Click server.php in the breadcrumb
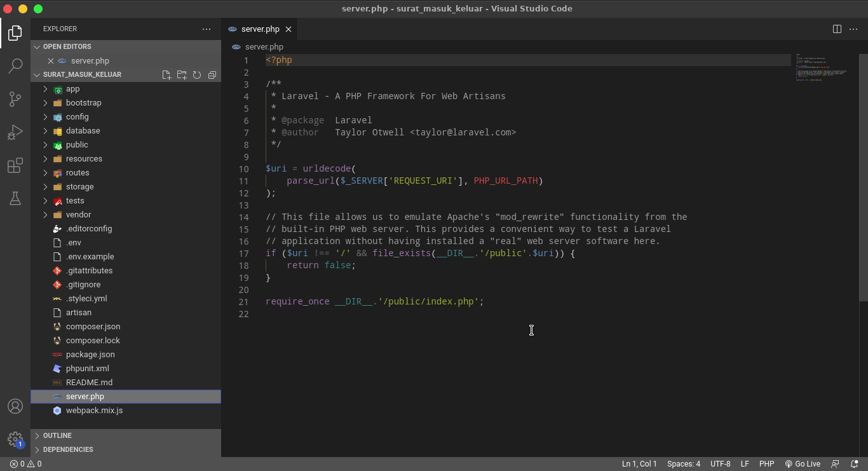The width and height of the screenshot is (868, 471). pyautogui.click(x=264, y=47)
